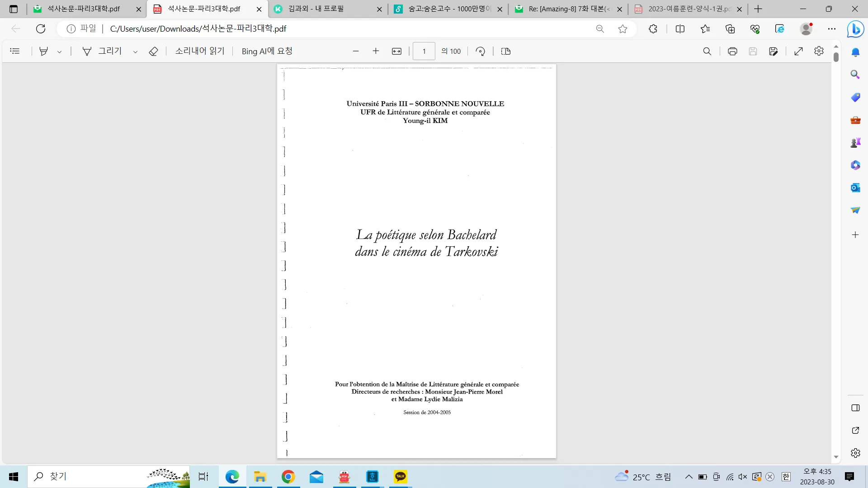Expand the 그리기 draw options dropdown
Image resolution: width=868 pixels, height=488 pixels.
(135, 52)
